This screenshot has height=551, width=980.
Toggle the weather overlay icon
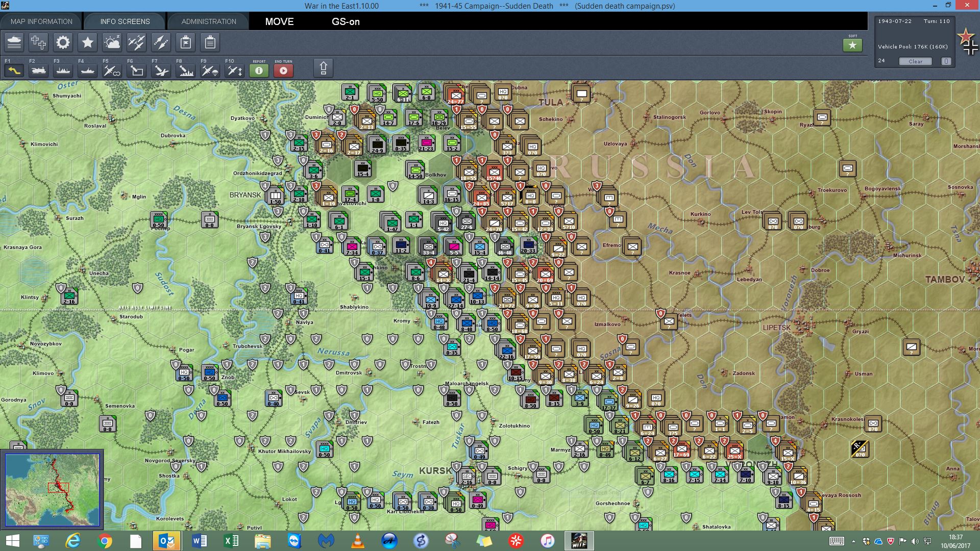112,42
